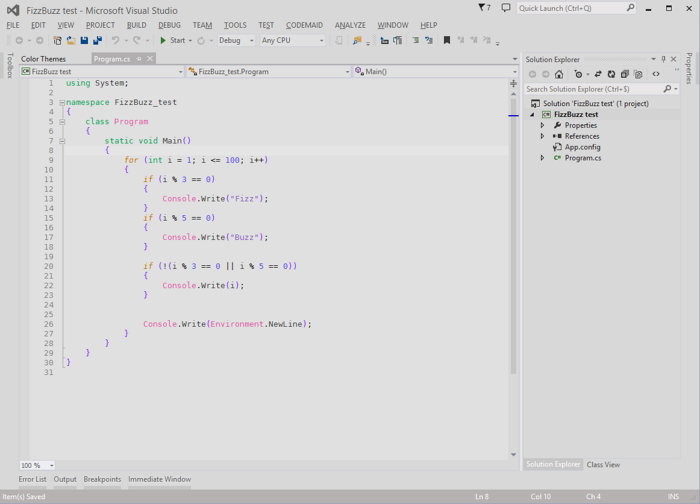Open the Solution Explorer window options arrow
Viewport: 700px width, 504px height.
click(653, 59)
